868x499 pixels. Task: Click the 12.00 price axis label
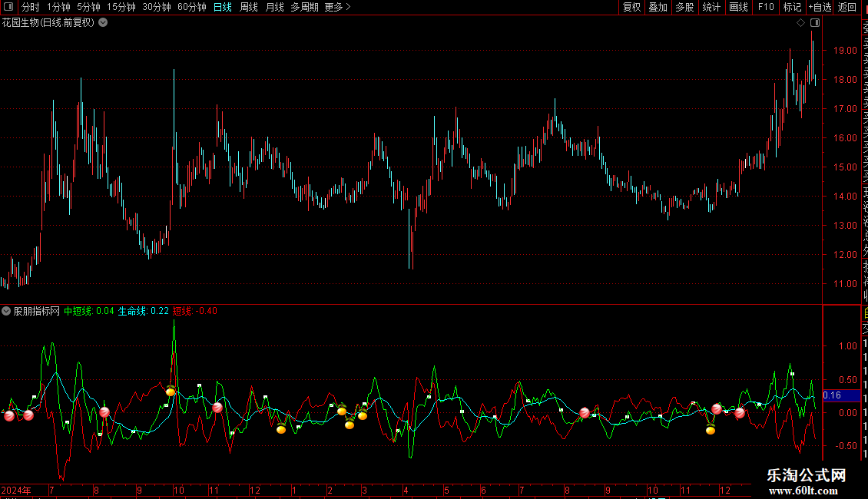[845, 255]
